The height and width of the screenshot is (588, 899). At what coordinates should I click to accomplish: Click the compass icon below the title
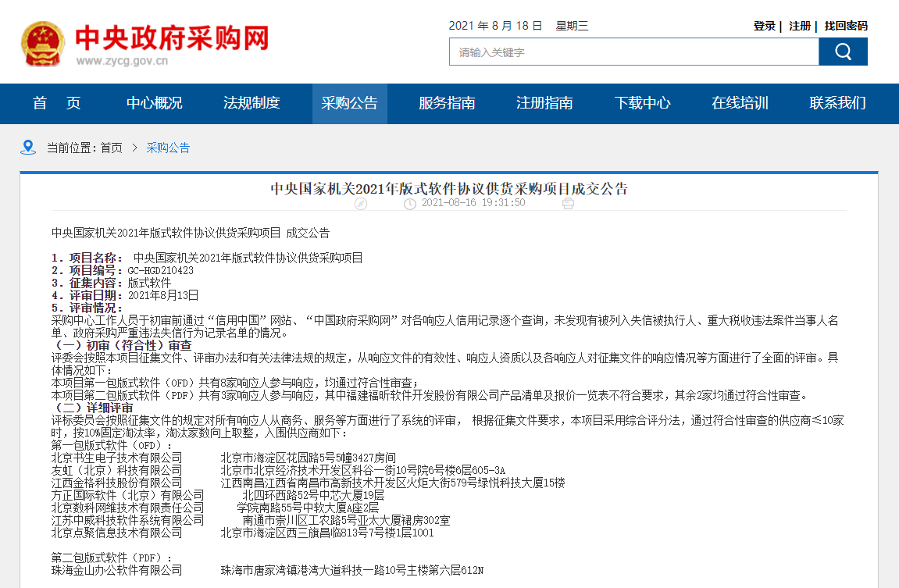[x=360, y=203]
